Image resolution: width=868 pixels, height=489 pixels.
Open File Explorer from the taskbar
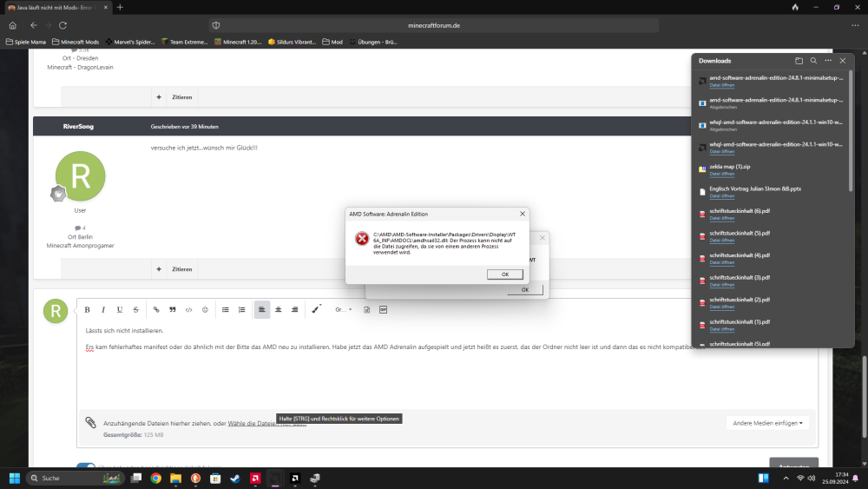click(176, 478)
